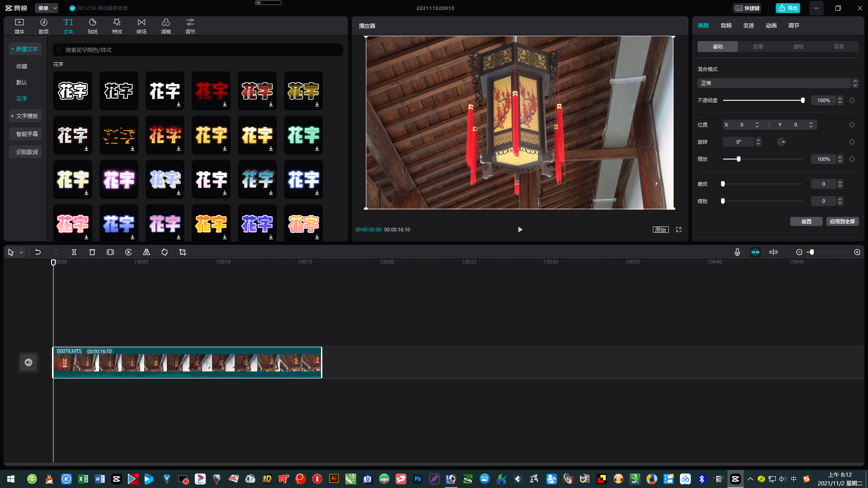Open Illustrator from the Windows taskbar
868x488 pixels.
tap(334, 479)
